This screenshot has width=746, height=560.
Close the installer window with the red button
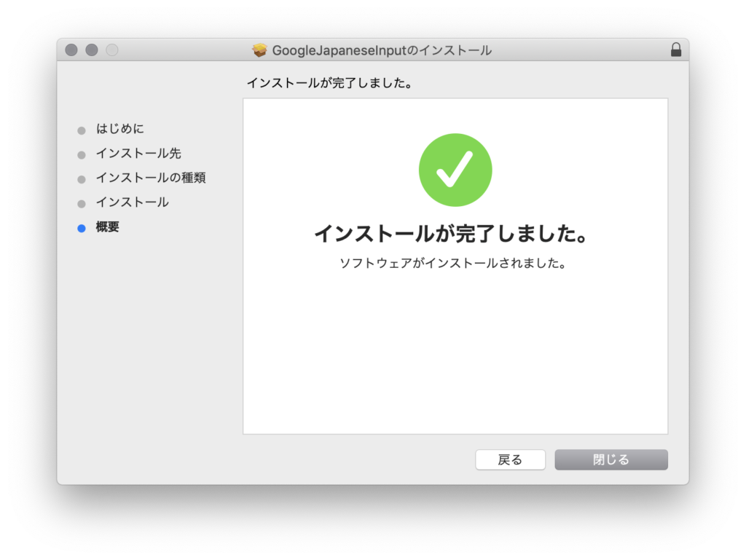pos(71,50)
